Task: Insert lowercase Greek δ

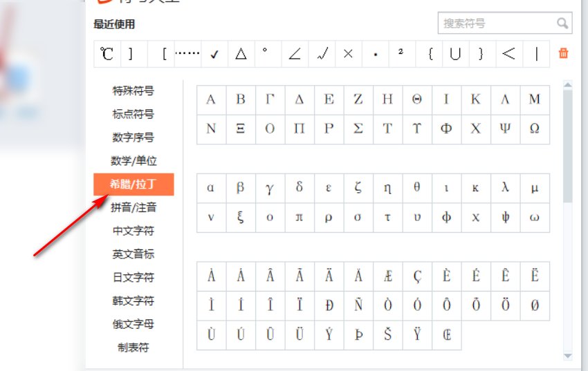Action: pyautogui.click(x=300, y=188)
